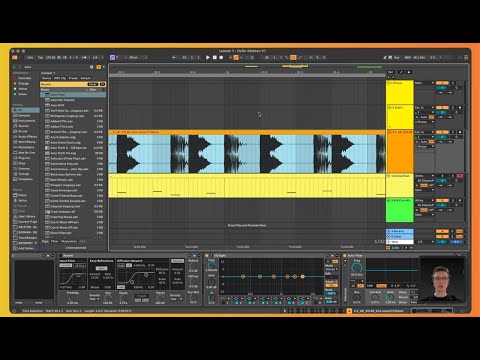Viewport: 480px width, 360px height.
Task: Toggle the Auto Filter device activator
Action: point(345,256)
